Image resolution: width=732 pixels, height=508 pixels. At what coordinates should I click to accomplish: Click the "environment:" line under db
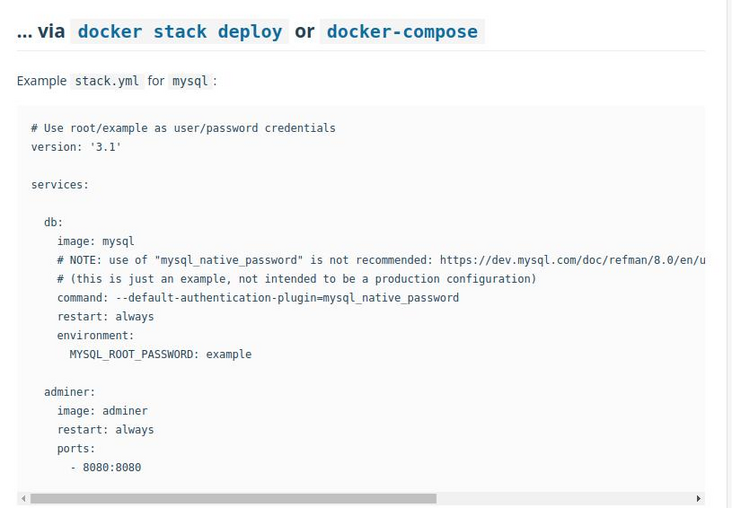tap(95, 336)
